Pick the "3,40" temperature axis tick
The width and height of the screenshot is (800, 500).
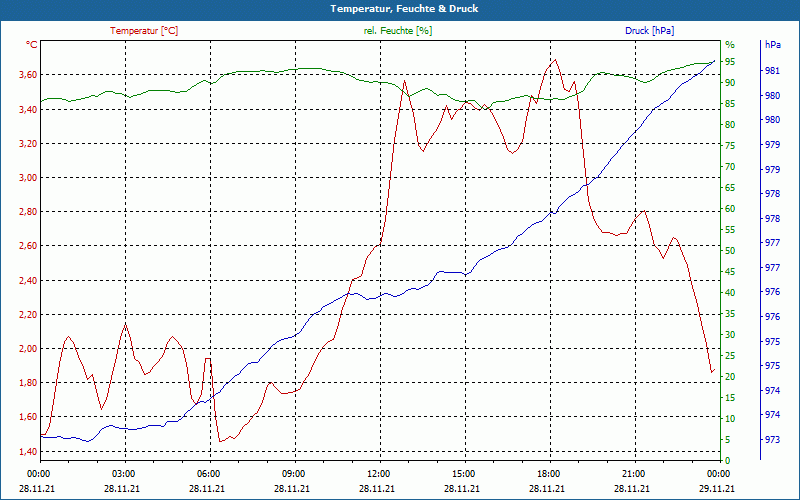(29, 109)
